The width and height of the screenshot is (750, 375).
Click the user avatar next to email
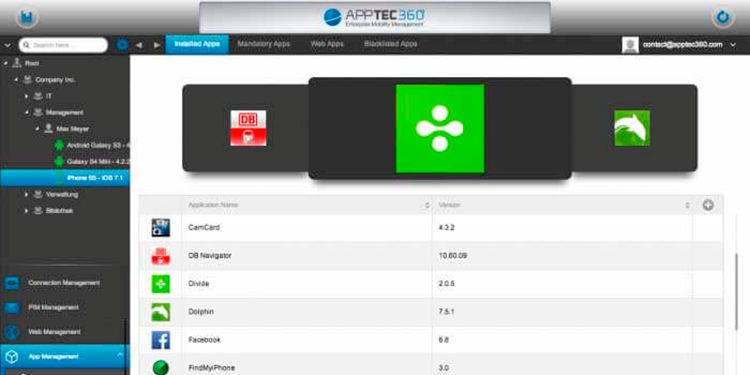630,45
